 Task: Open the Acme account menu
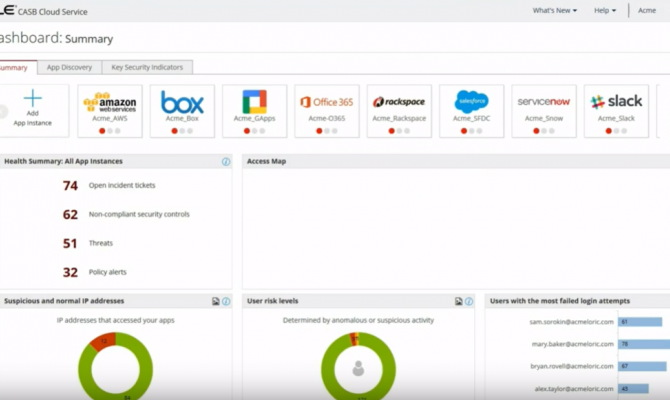[x=647, y=11]
